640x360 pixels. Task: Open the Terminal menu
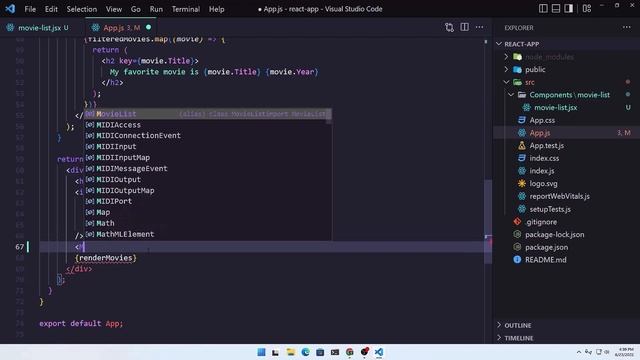(x=186, y=9)
